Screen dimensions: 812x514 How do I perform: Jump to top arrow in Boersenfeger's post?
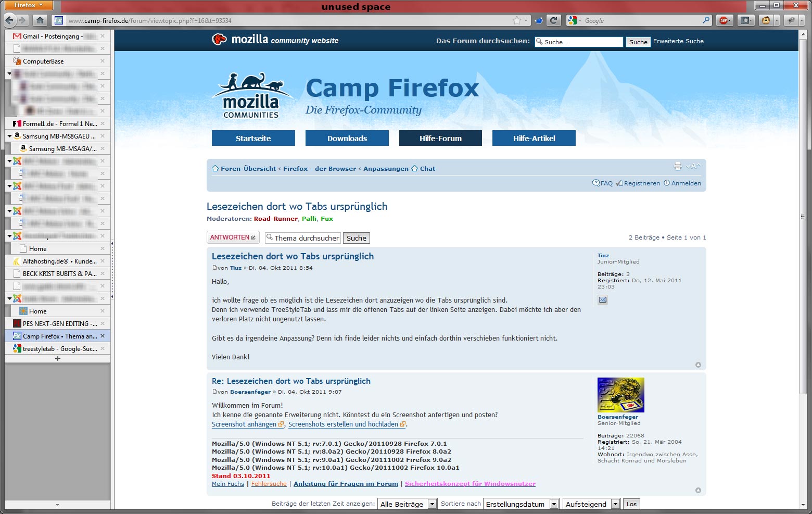[698, 490]
